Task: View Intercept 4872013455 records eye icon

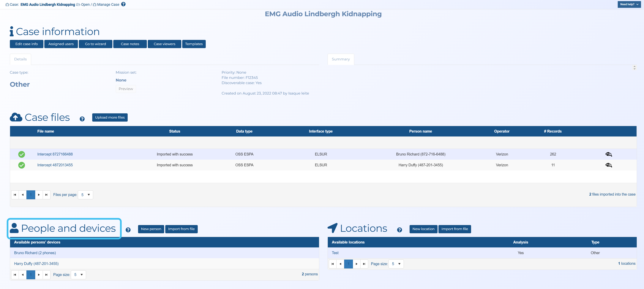Action: (608, 165)
